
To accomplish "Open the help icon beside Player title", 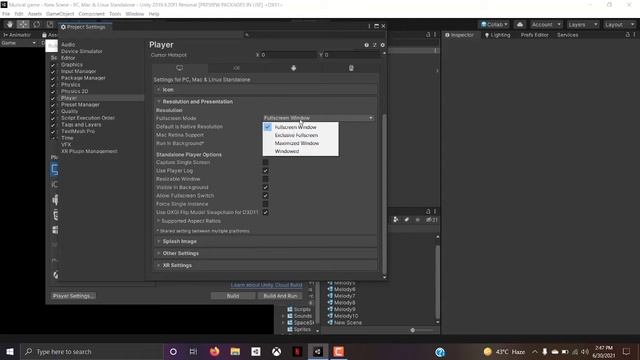I will (367, 45).
